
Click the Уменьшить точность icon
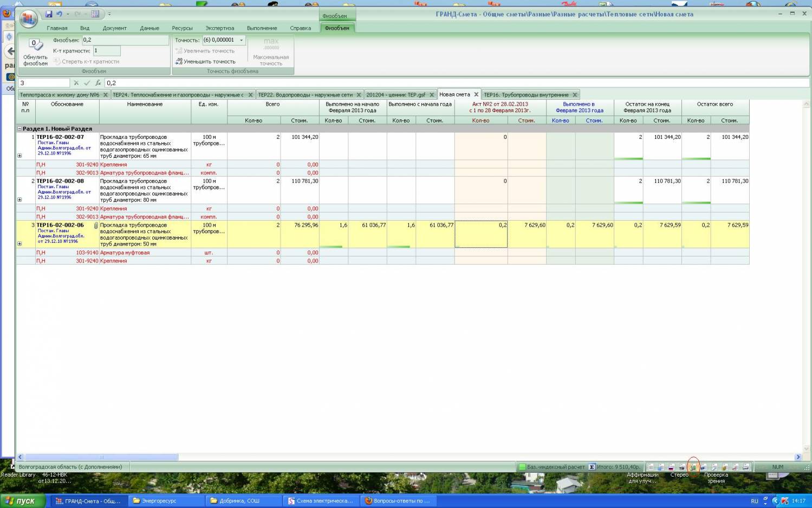tap(179, 61)
